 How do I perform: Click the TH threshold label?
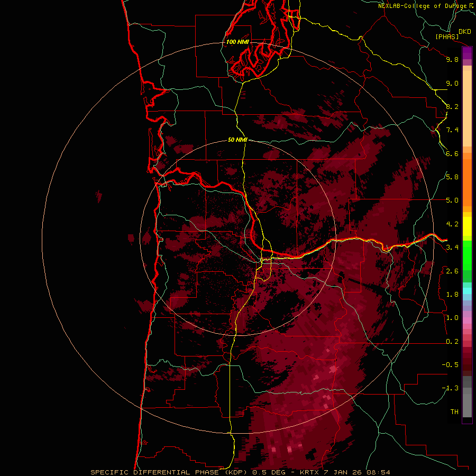(454, 412)
